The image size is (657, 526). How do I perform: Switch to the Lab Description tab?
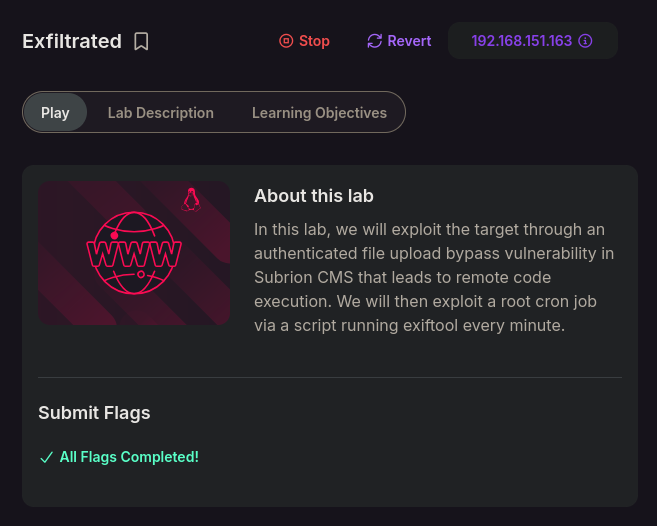160,113
